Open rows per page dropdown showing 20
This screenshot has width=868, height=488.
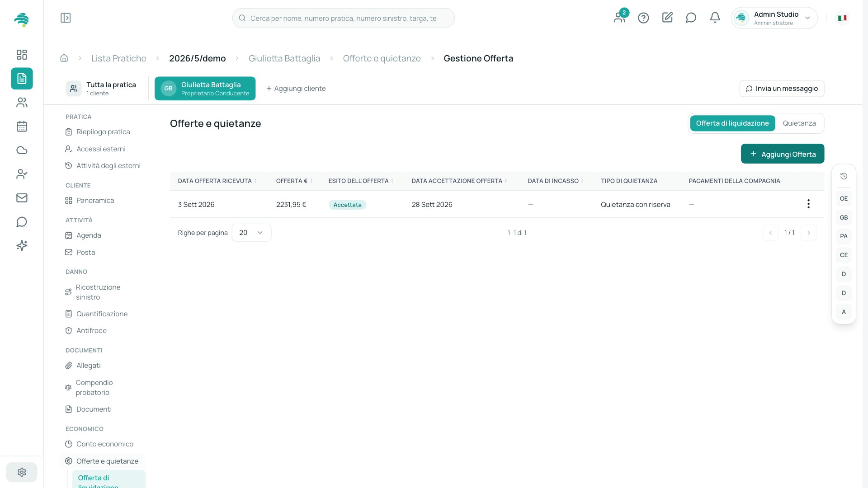click(x=251, y=233)
